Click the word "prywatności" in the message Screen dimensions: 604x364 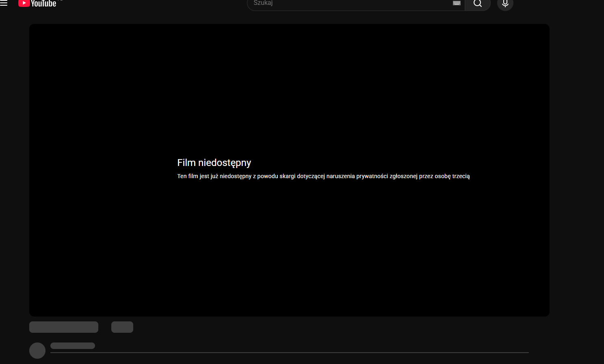(372, 176)
